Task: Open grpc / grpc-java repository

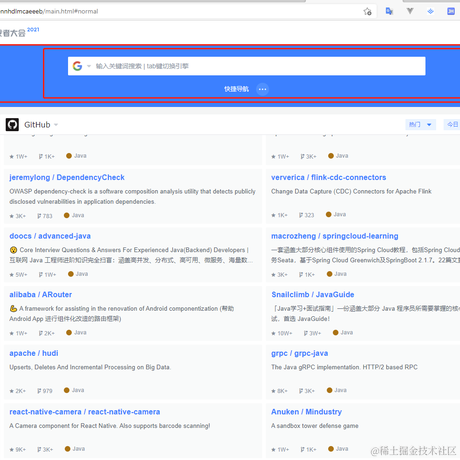Action: [300, 353]
